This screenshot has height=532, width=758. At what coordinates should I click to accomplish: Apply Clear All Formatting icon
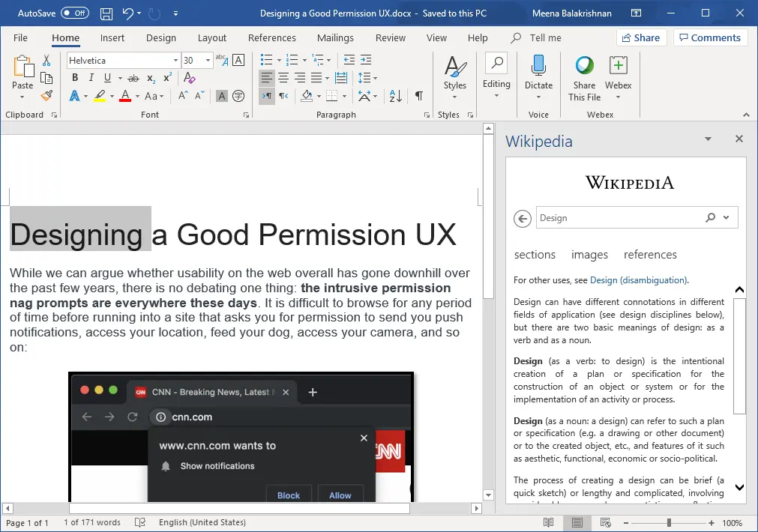(x=190, y=78)
